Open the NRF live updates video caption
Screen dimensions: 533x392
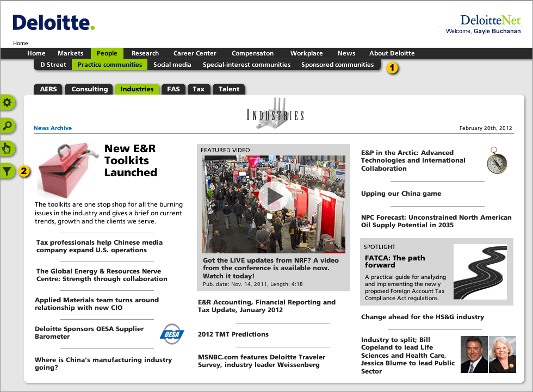pos(271,268)
